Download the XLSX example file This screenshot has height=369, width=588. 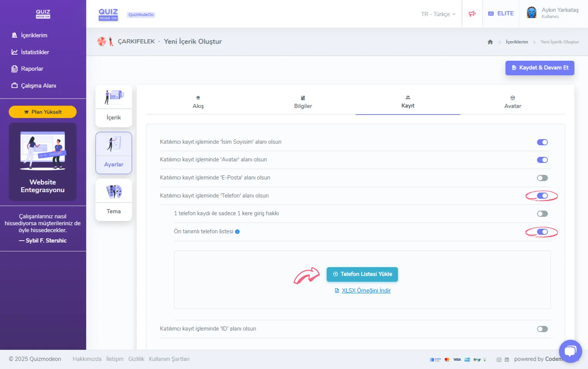click(x=362, y=291)
